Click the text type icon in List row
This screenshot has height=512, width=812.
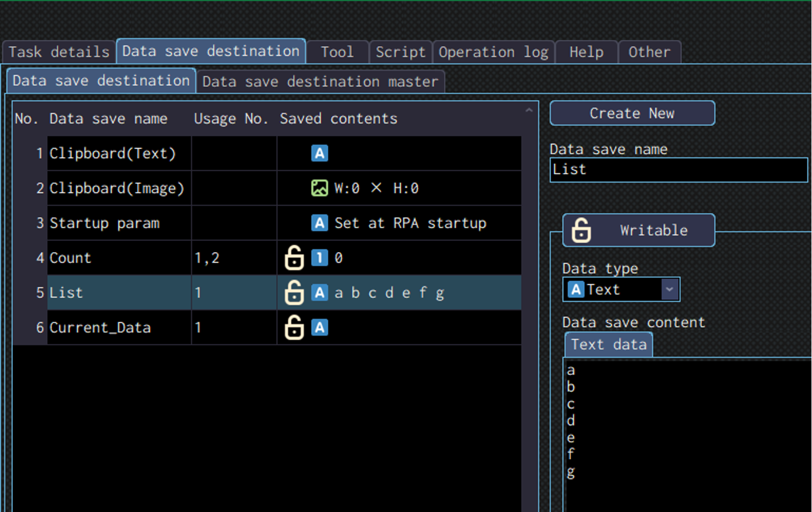point(319,293)
